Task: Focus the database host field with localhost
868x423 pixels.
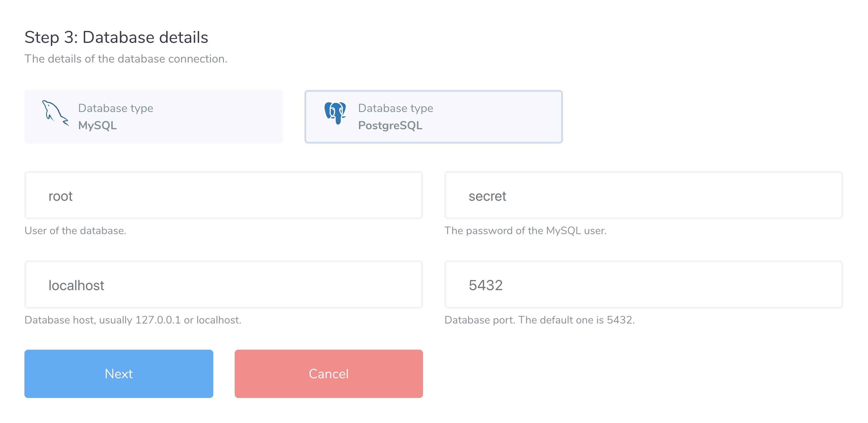Action: coord(224,285)
